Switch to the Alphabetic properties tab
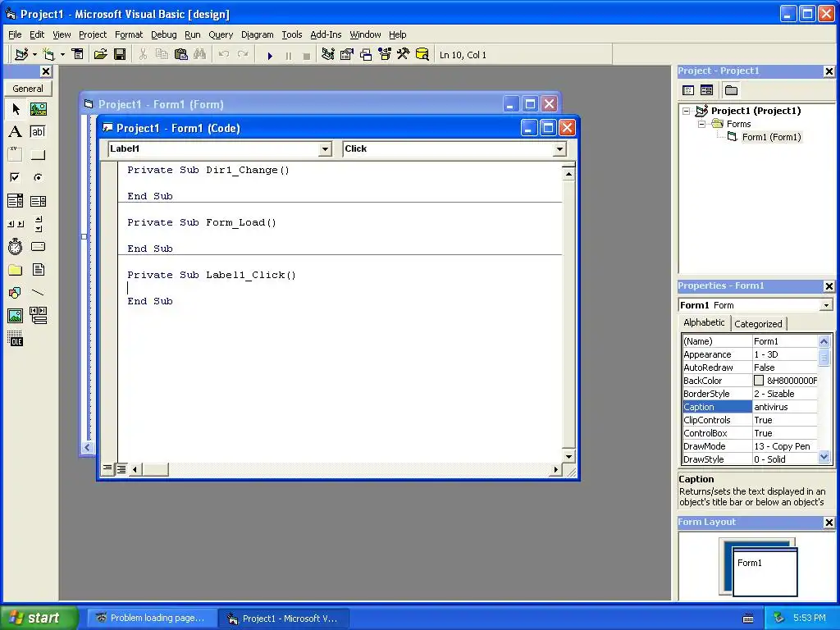 [x=704, y=322]
